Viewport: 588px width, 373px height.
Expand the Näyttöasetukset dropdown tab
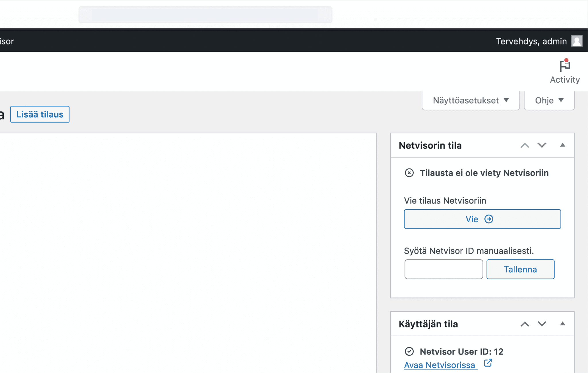471,100
